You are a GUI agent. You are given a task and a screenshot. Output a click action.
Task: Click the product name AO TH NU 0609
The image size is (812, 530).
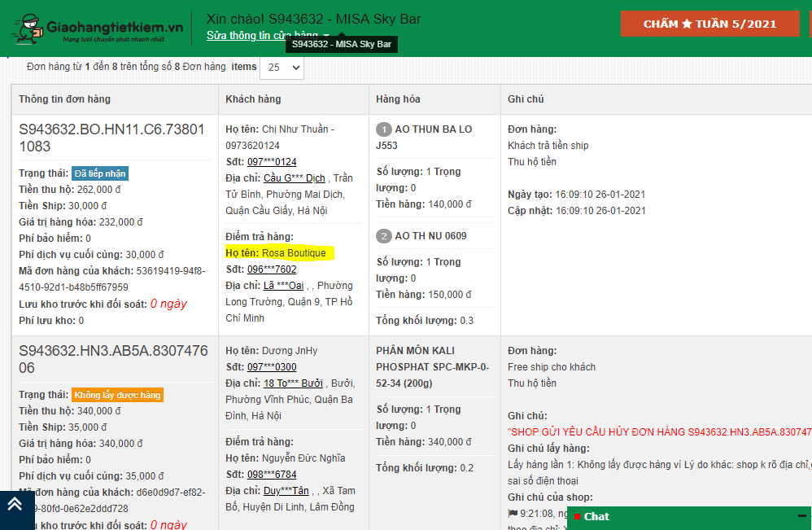click(x=431, y=236)
